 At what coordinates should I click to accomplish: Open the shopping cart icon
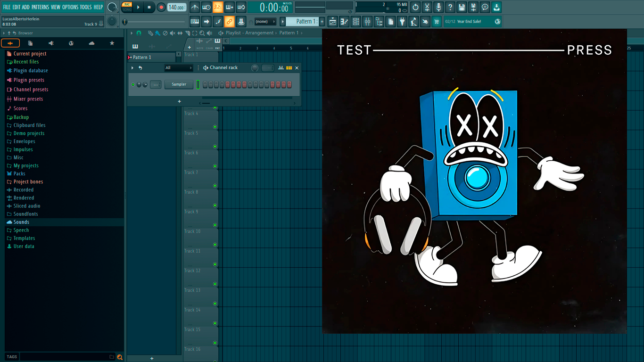coord(437,21)
